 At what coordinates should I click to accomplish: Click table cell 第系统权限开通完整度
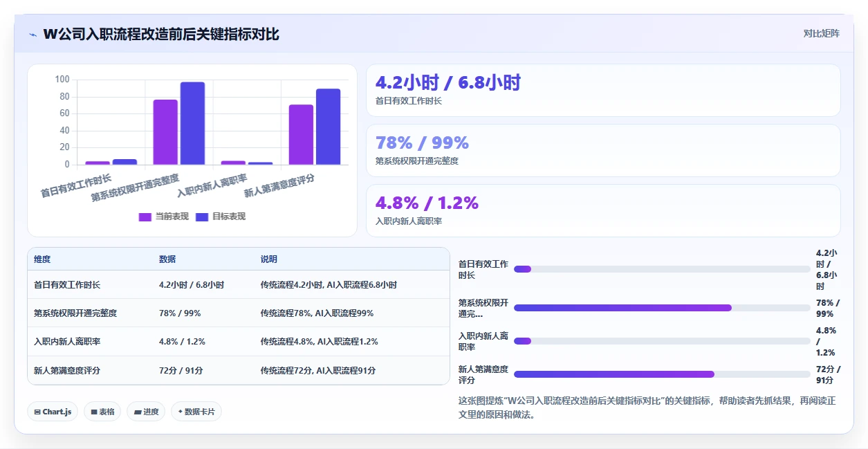[75, 313]
